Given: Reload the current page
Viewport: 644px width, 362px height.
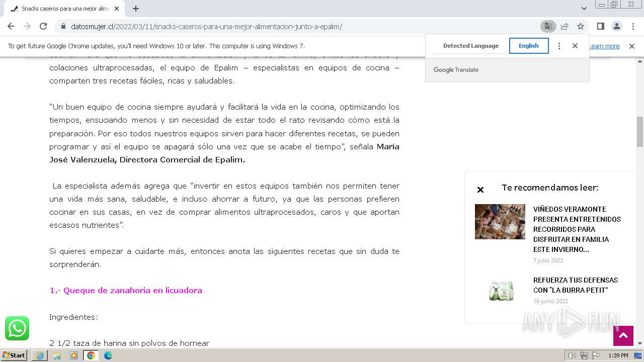Looking at the screenshot, I should 43,26.
